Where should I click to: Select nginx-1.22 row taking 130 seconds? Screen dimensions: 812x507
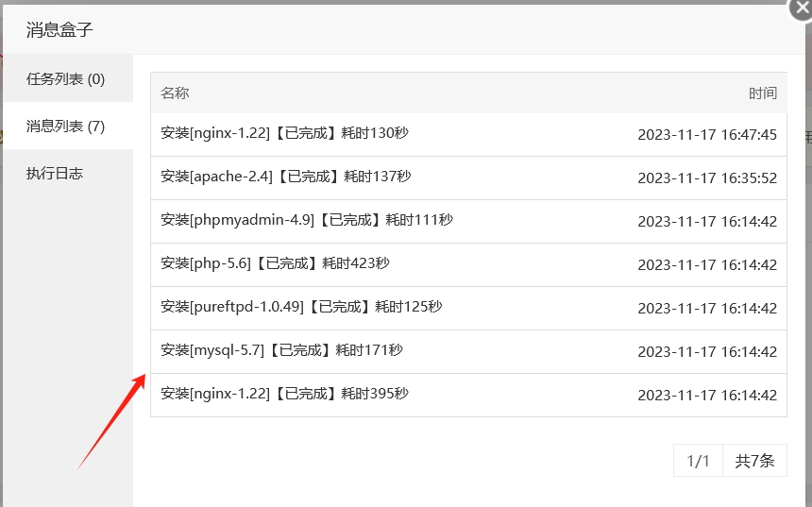coord(284,134)
